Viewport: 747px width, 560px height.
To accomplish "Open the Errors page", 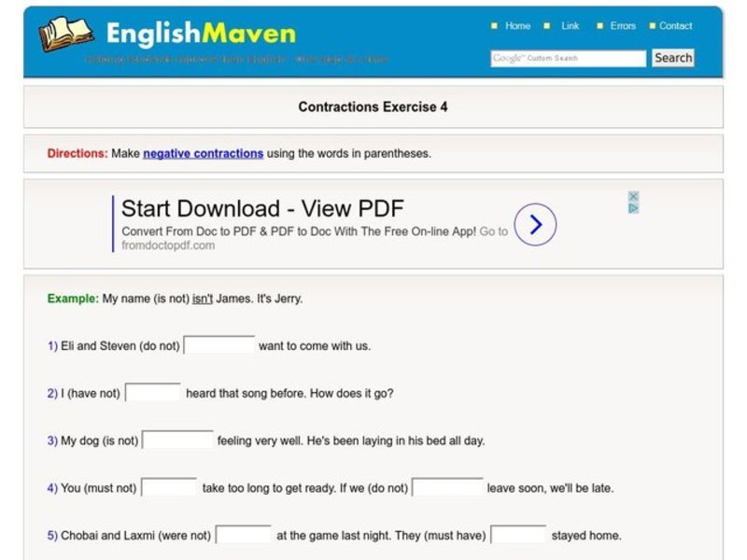I will pos(622,26).
